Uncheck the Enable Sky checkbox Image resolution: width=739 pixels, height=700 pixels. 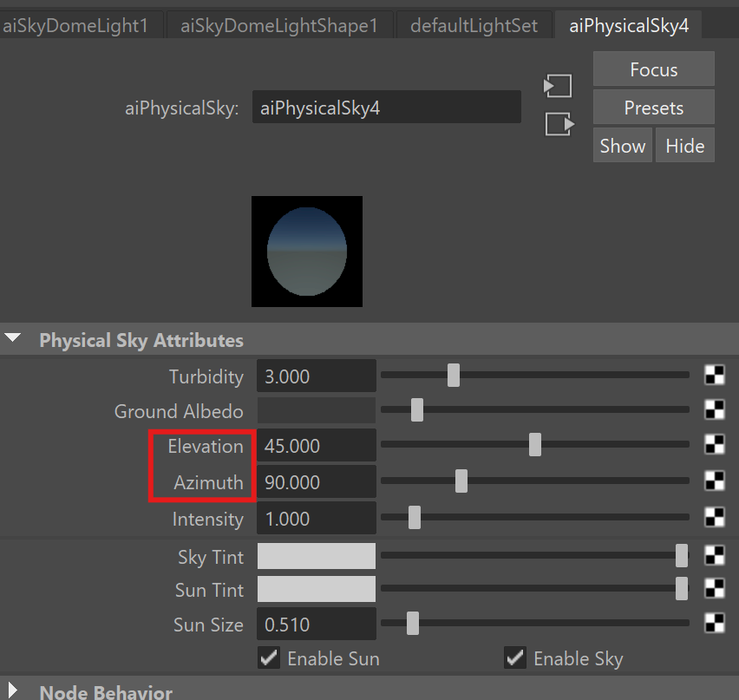point(515,658)
